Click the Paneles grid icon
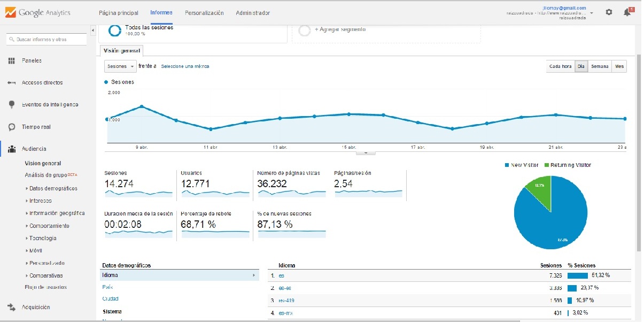The image size is (644, 322). point(11,61)
